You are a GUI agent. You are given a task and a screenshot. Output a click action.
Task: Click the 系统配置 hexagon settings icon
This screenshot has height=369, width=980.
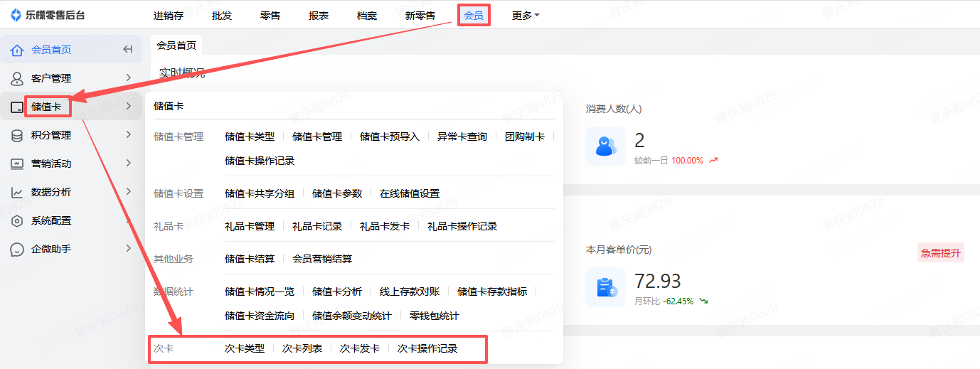(x=17, y=220)
